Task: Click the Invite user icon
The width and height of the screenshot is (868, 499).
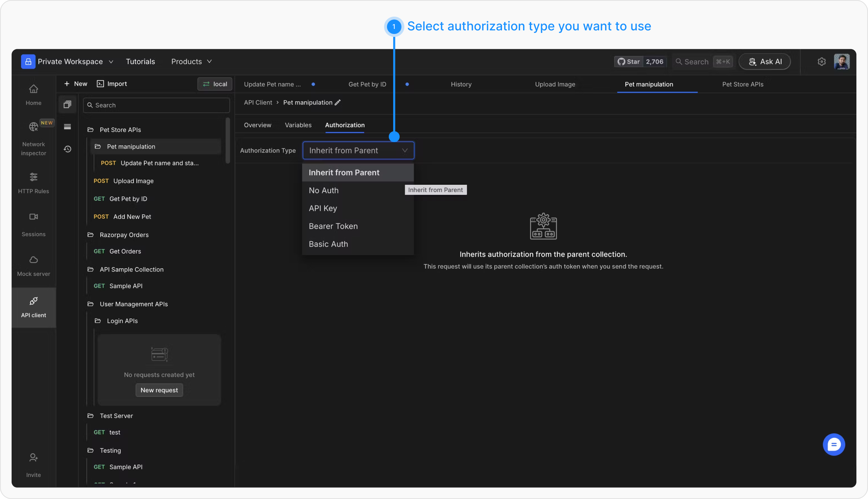Action: coord(33,458)
